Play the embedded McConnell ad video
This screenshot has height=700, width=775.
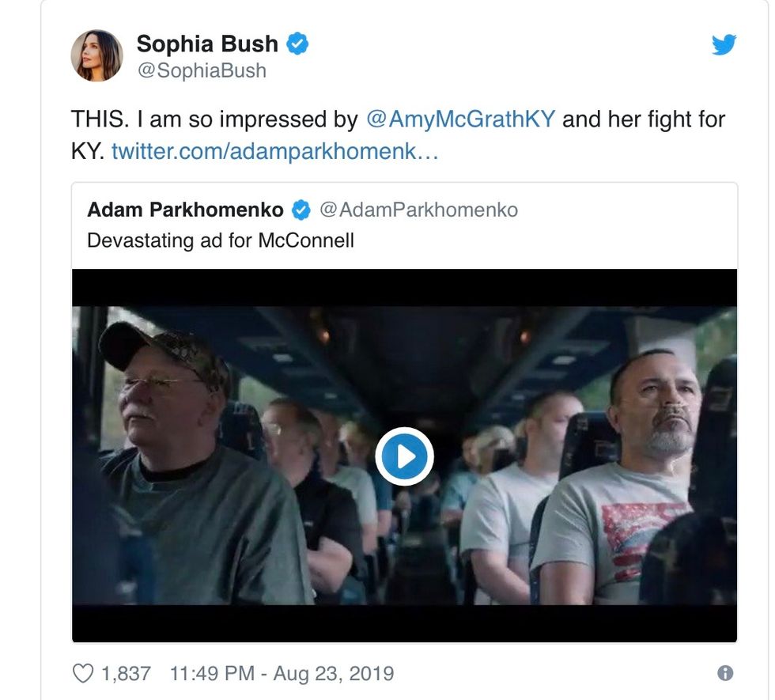[404, 456]
